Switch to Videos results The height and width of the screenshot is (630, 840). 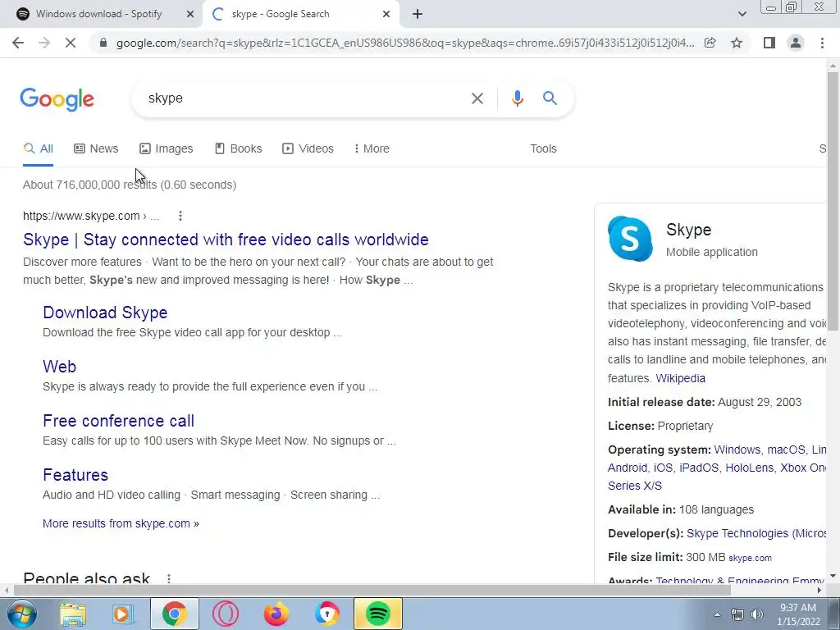point(308,149)
